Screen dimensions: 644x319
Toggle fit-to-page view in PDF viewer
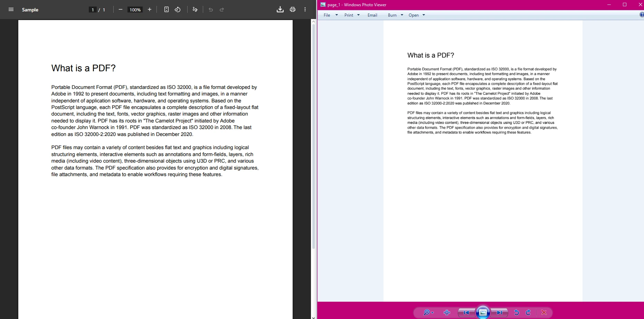point(167,9)
